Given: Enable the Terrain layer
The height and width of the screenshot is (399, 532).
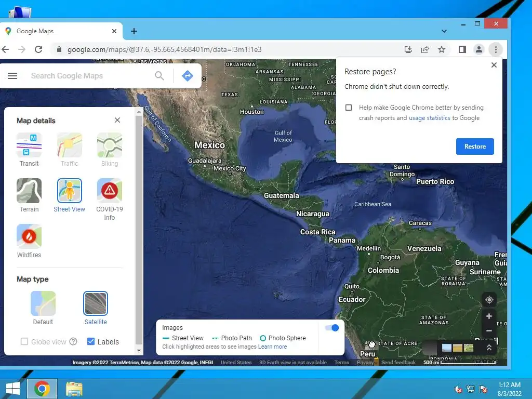Looking at the screenshot, I should [x=29, y=190].
